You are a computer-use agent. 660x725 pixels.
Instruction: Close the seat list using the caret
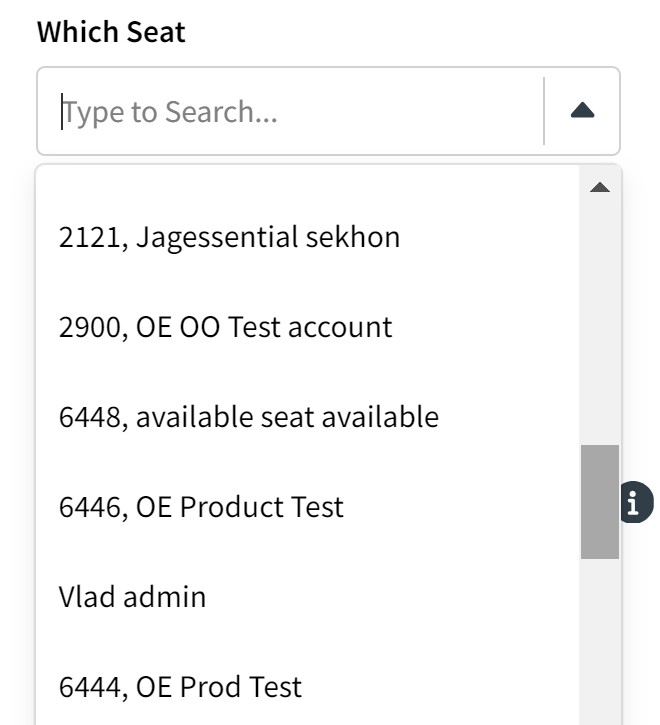582,111
